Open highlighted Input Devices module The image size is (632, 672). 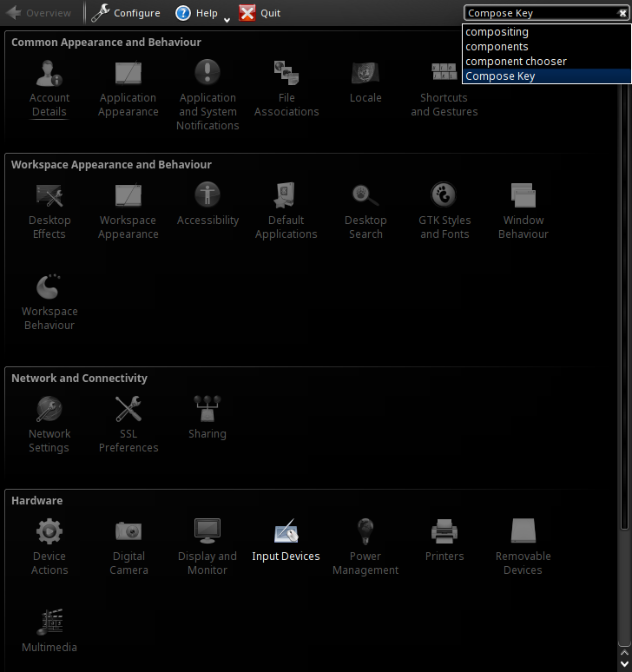(286, 540)
